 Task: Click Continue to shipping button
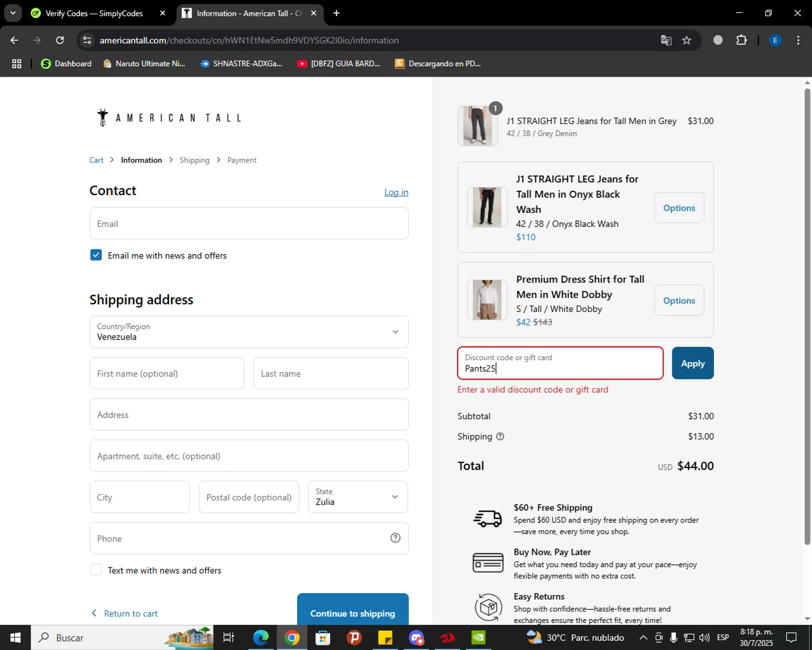point(353,609)
